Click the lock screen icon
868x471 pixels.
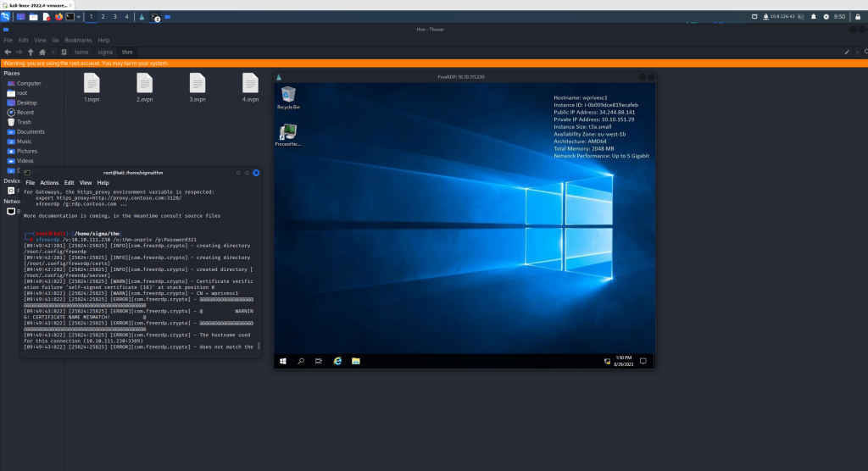coord(858,17)
